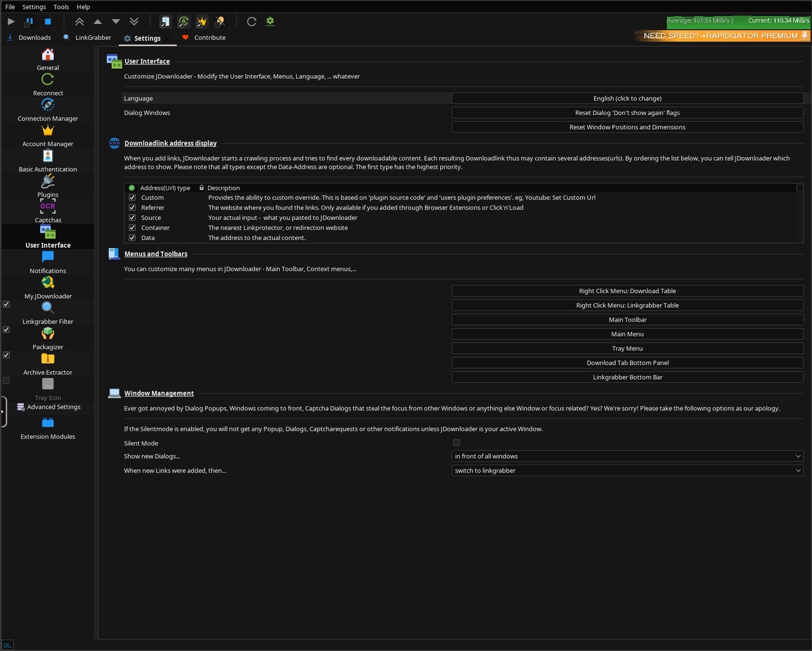Enable the Tray Icon checkbox
The width and height of the screenshot is (812, 651).
(6, 380)
